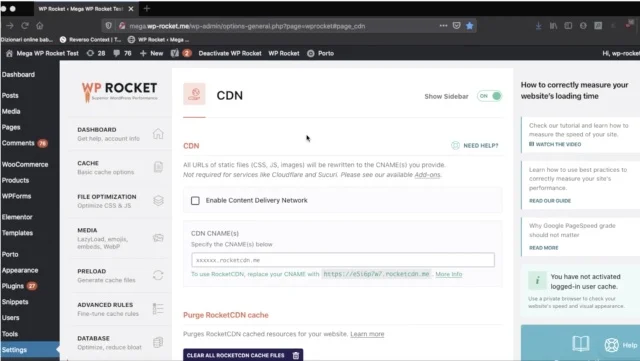
Task: Click the Cache page icon
Action: point(158,167)
